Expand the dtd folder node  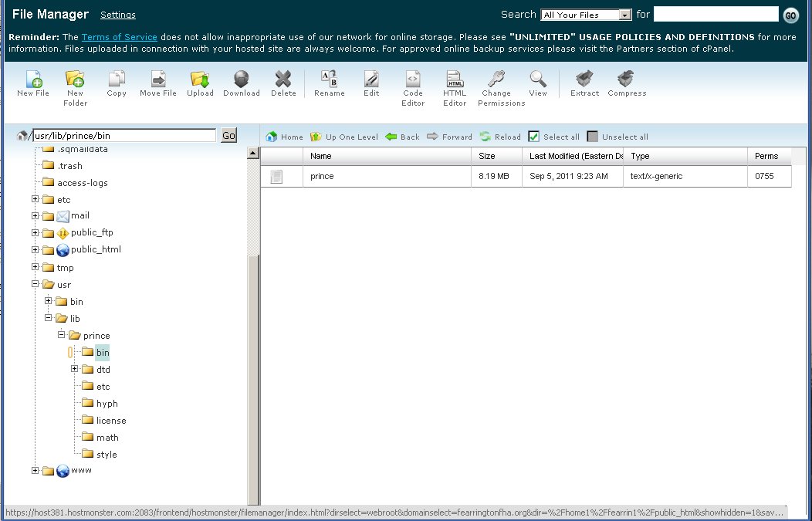(x=75, y=369)
